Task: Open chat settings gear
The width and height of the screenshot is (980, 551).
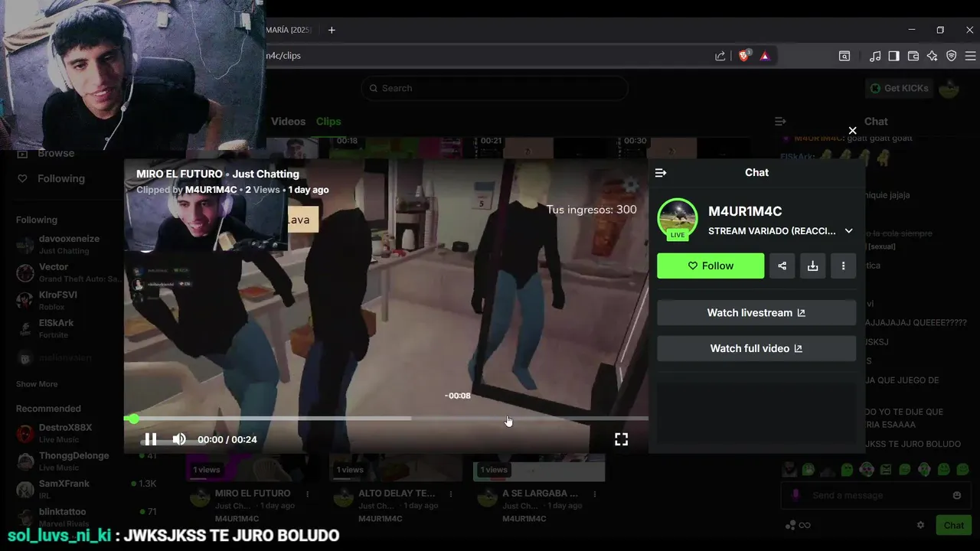Action: pyautogui.click(x=920, y=525)
